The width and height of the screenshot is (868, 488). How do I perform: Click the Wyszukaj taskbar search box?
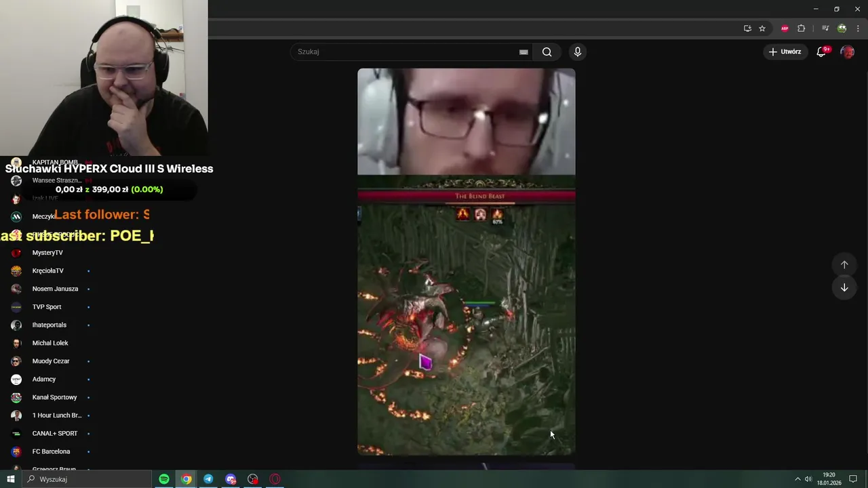87,479
